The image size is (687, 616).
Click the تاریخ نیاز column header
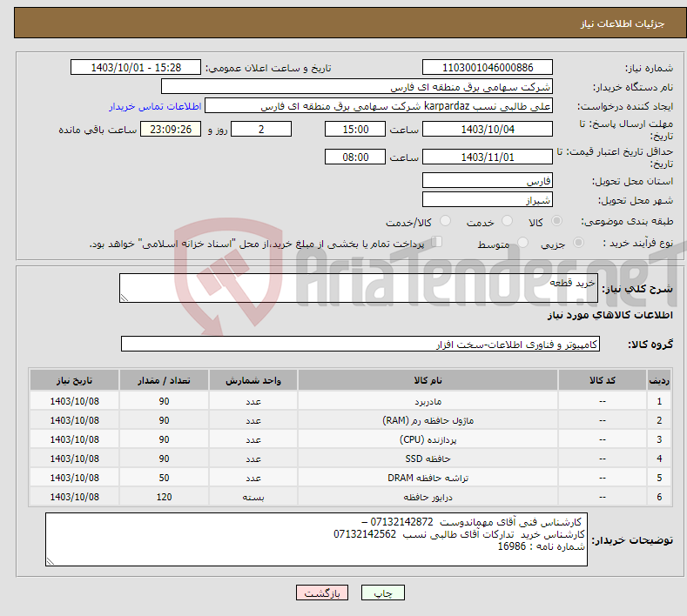(x=75, y=380)
